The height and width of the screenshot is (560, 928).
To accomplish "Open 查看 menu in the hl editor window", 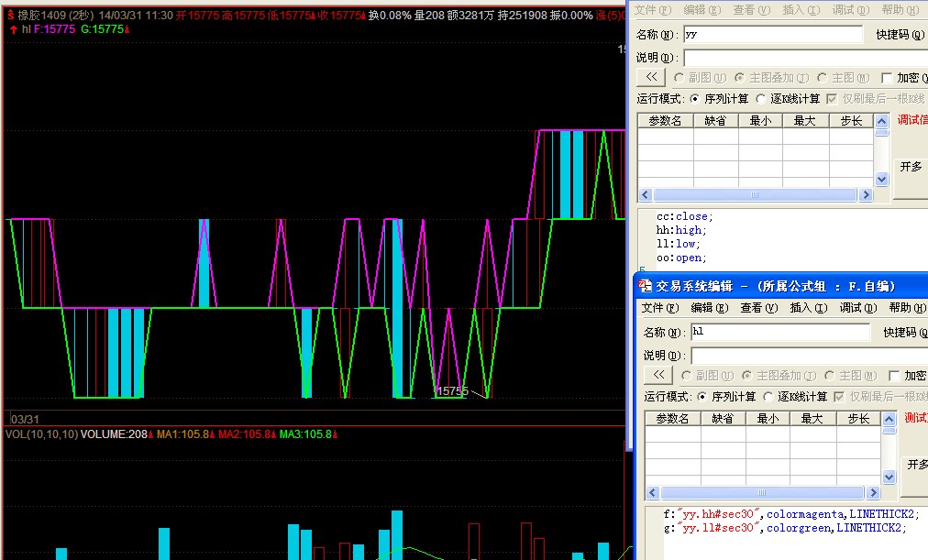I will [x=758, y=308].
